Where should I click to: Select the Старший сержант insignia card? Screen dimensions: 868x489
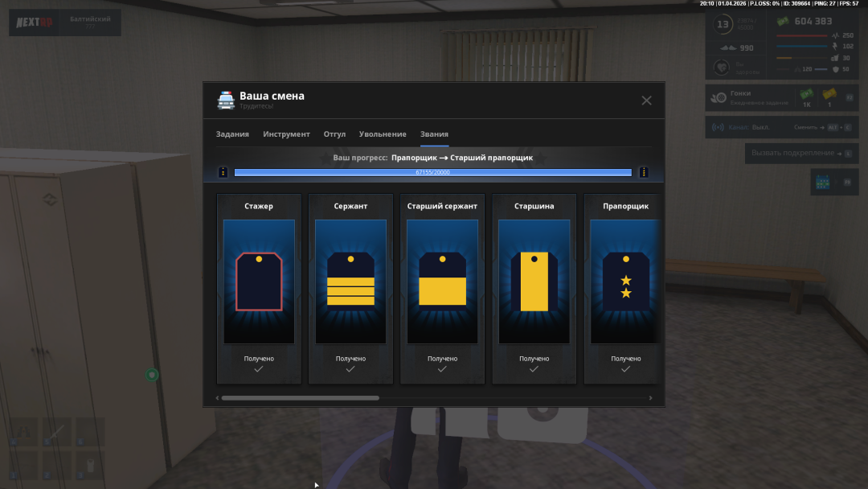coord(442,281)
